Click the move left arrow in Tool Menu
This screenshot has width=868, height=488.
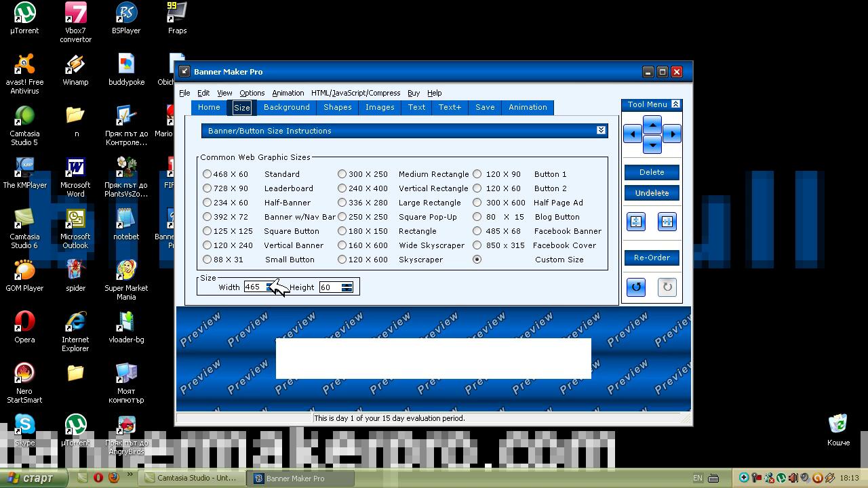[x=632, y=134]
